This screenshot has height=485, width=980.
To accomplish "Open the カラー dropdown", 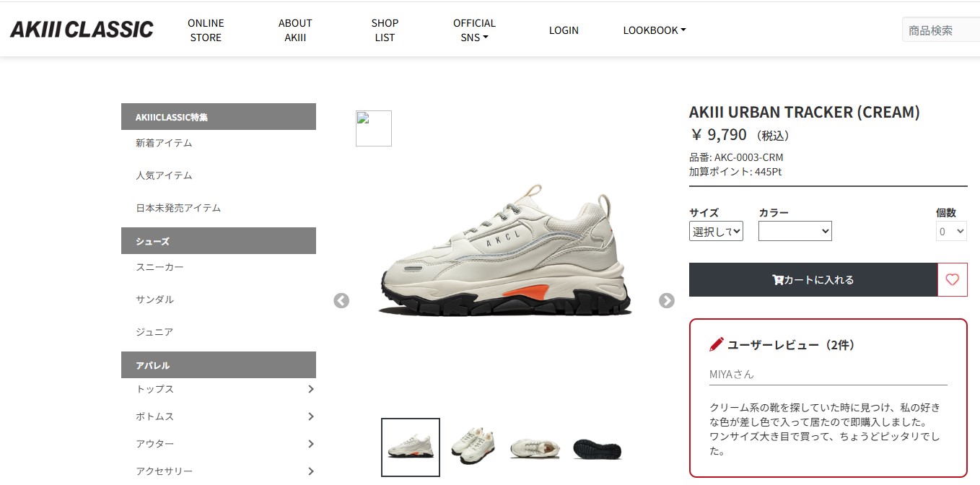I will pyautogui.click(x=795, y=231).
